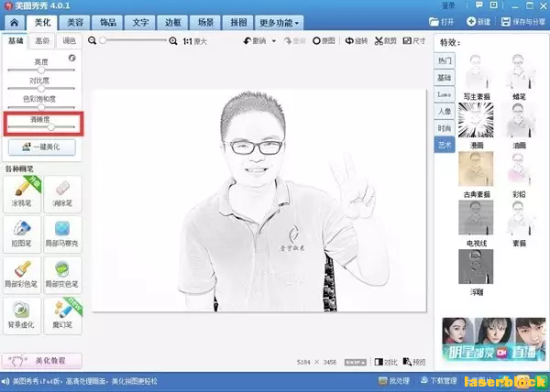Click the home icon tab
The height and width of the screenshot is (392, 550).
click(x=15, y=23)
